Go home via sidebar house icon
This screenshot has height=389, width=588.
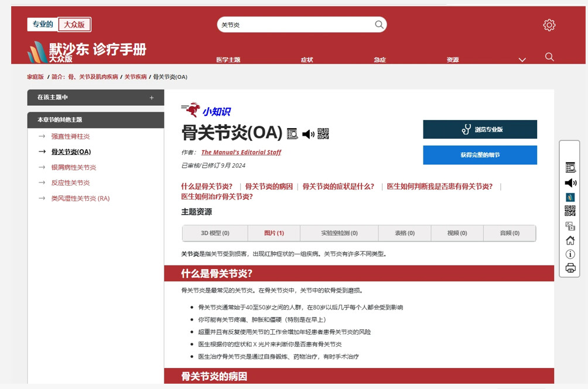pos(570,240)
